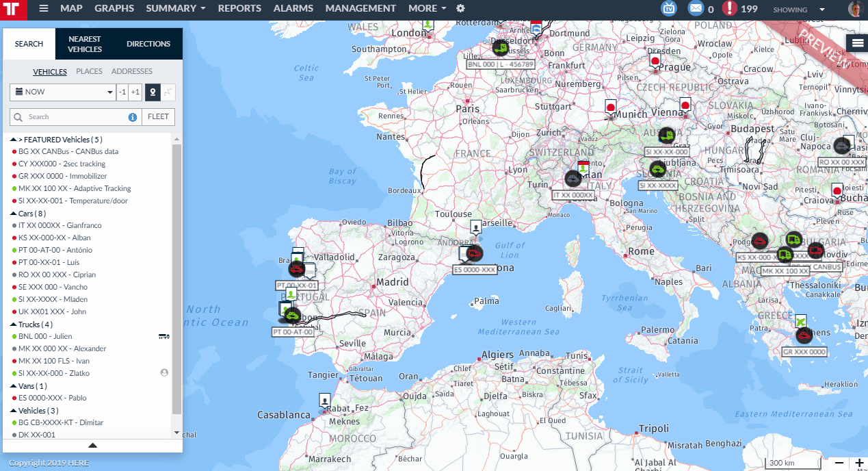This screenshot has width=868, height=471.
Task: Click the hamburger menu next to MAP
Action: click(44, 9)
